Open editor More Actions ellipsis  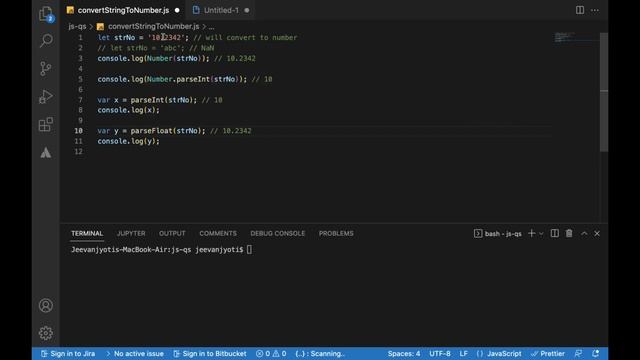point(595,10)
